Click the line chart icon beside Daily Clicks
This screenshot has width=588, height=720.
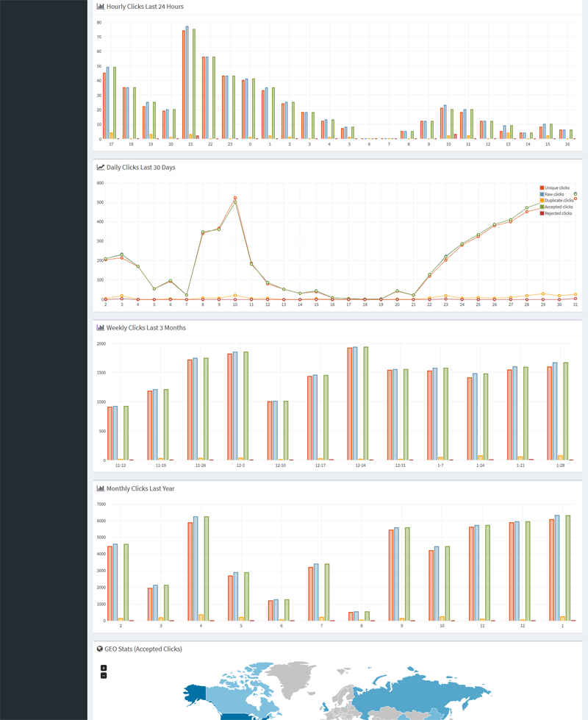100,167
